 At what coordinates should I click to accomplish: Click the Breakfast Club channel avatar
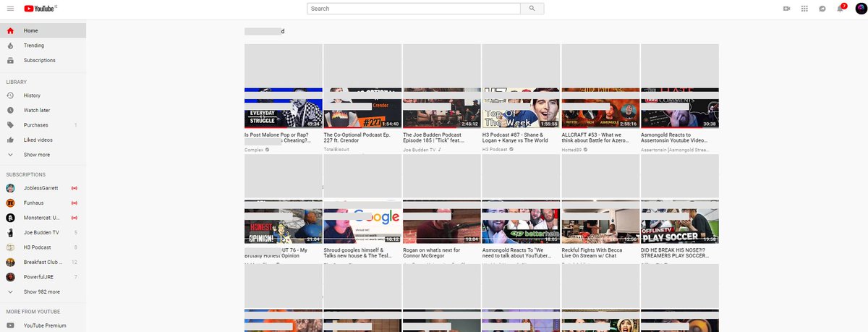point(10,262)
